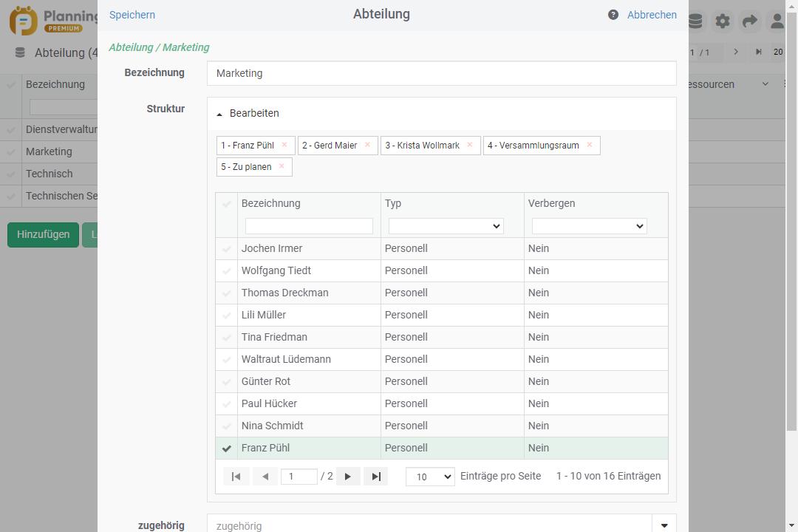Remove the Franz Pühl tag
798x532 pixels.
[284, 145]
